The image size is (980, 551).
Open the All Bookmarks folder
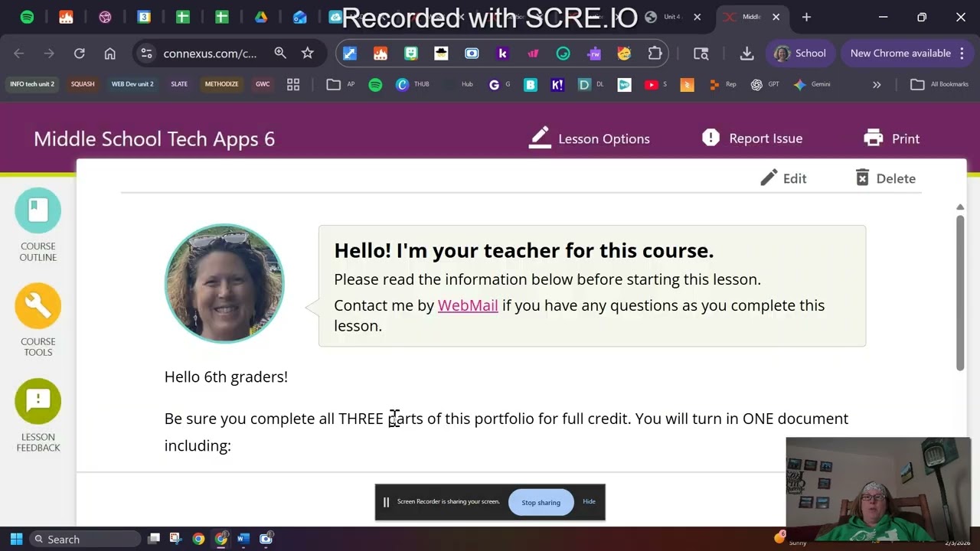pyautogui.click(x=939, y=85)
